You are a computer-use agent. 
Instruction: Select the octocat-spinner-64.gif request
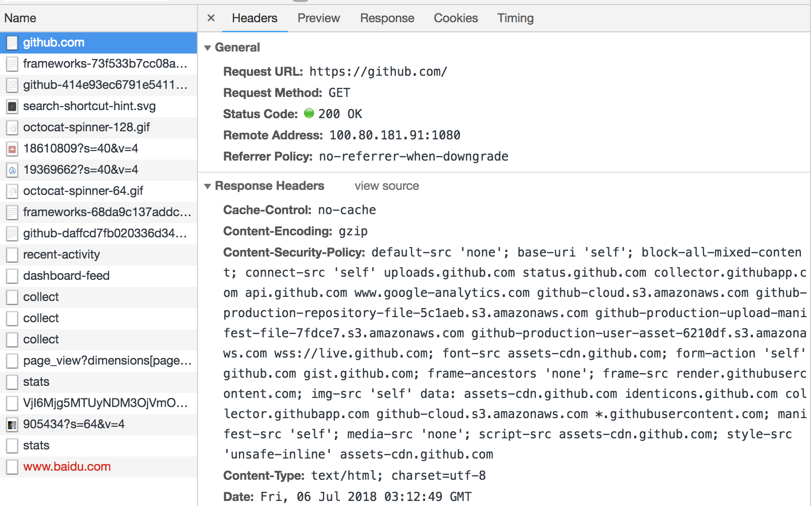(98, 191)
